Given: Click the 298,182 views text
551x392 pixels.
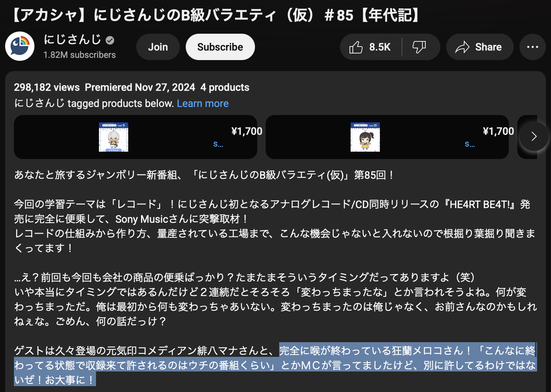Looking at the screenshot, I should pos(47,87).
